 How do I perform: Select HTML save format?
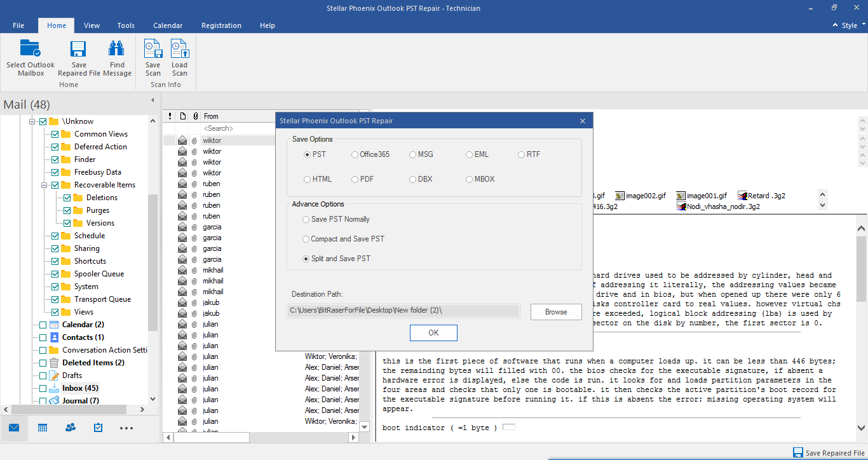pos(318,179)
